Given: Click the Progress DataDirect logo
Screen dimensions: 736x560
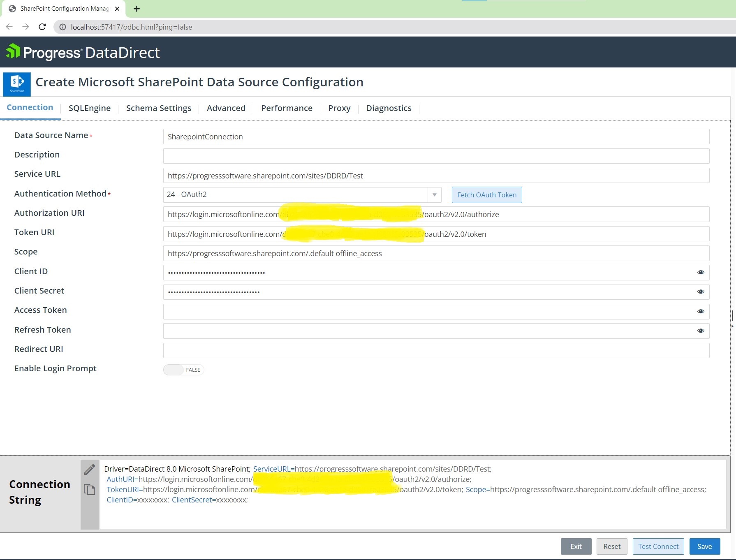Looking at the screenshot, I should (83, 52).
